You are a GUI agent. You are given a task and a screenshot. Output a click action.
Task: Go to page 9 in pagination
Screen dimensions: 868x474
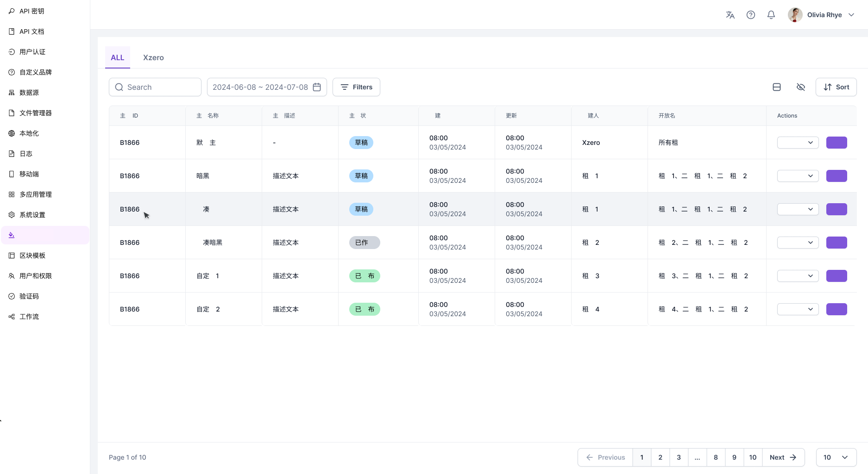(734, 457)
